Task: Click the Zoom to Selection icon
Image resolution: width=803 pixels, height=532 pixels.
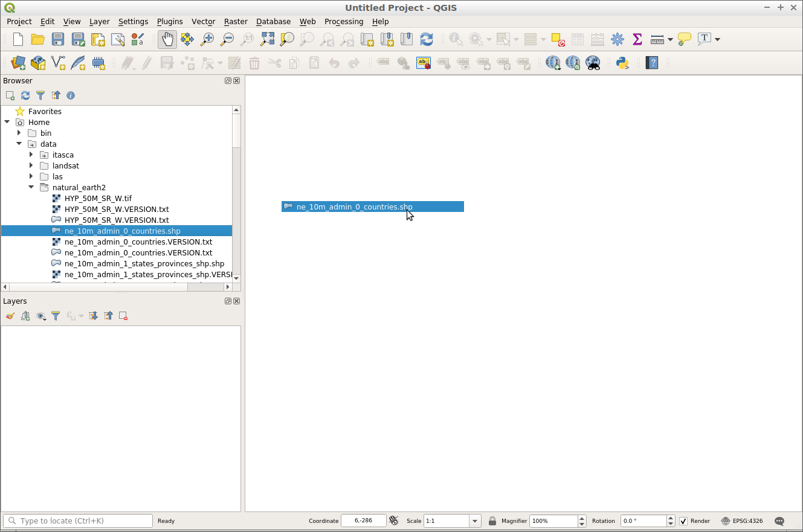Action: (287, 39)
